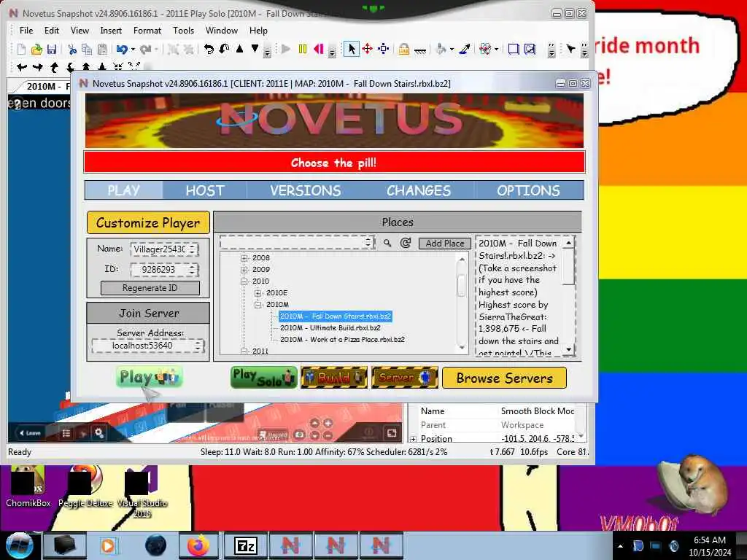Click the Server button
Image resolution: width=747 pixels, height=560 pixels.
[x=404, y=378]
